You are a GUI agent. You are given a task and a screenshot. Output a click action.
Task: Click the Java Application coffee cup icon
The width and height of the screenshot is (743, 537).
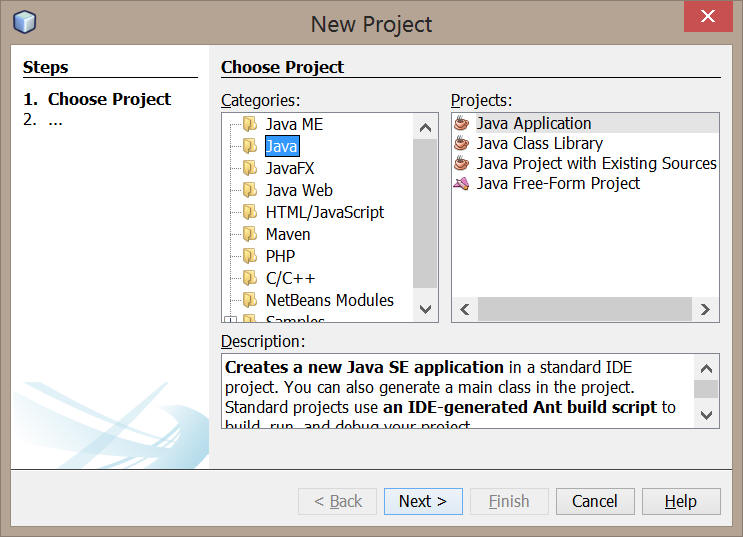pyautogui.click(x=462, y=123)
